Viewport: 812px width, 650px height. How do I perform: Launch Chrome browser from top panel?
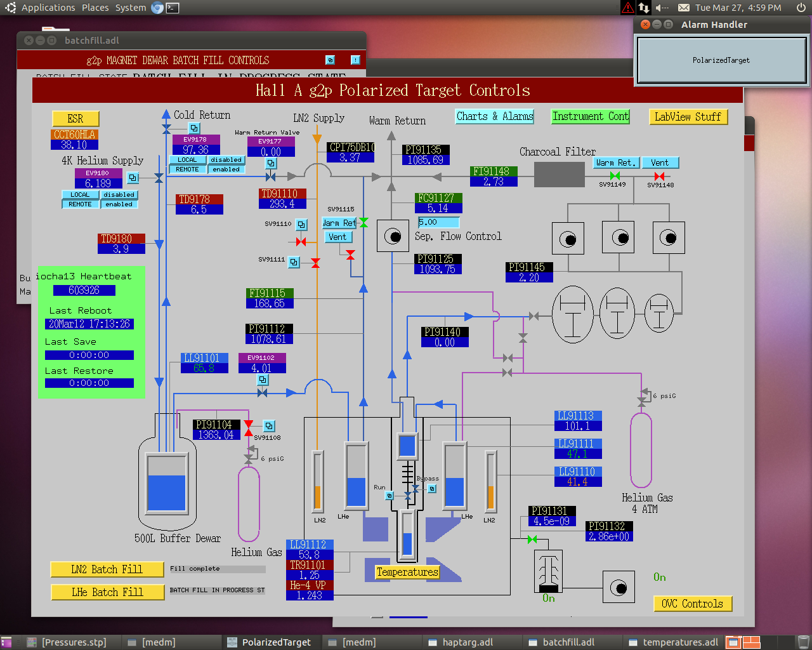[157, 8]
